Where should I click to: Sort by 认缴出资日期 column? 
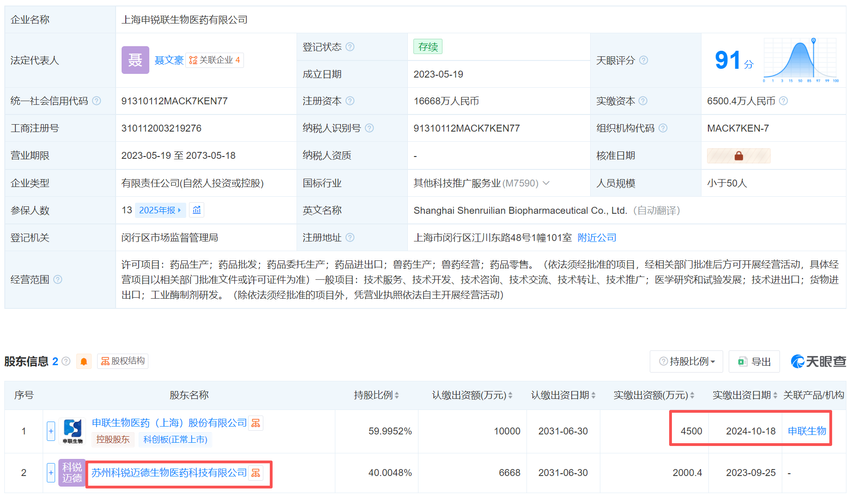pos(563,395)
